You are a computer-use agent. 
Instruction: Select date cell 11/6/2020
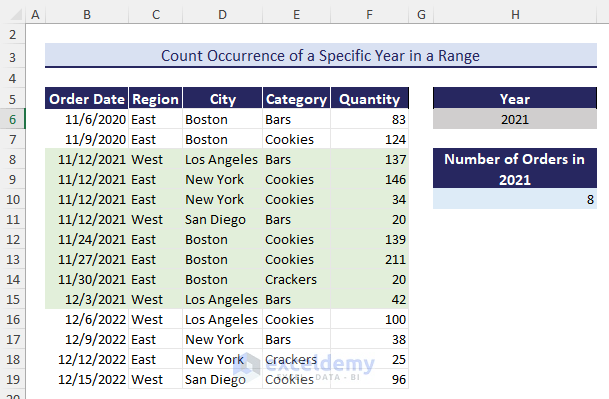[x=87, y=119]
